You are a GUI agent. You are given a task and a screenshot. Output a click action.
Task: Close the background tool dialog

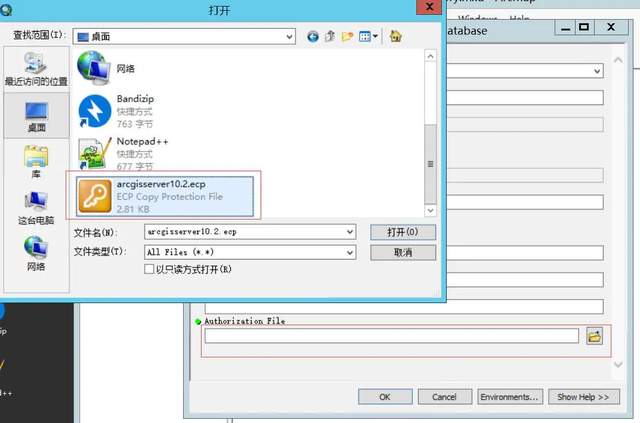point(611,28)
